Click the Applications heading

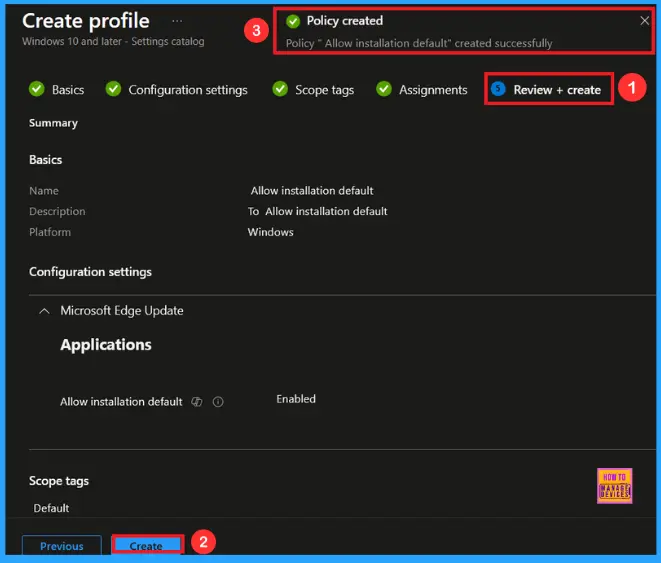point(106,345)
